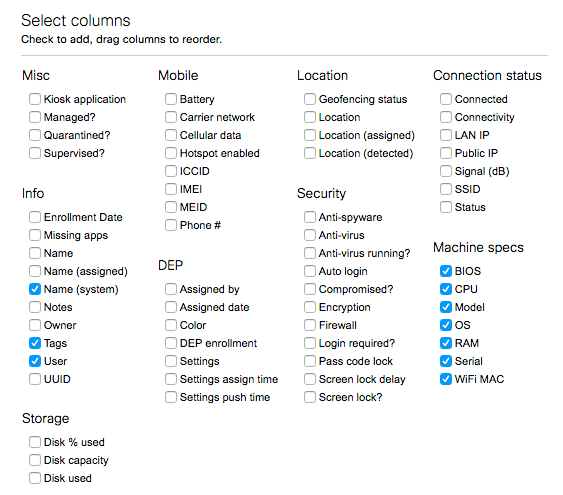563x495 pixels.
Task: Enable the Supervised? column
Action: (35, 153)
